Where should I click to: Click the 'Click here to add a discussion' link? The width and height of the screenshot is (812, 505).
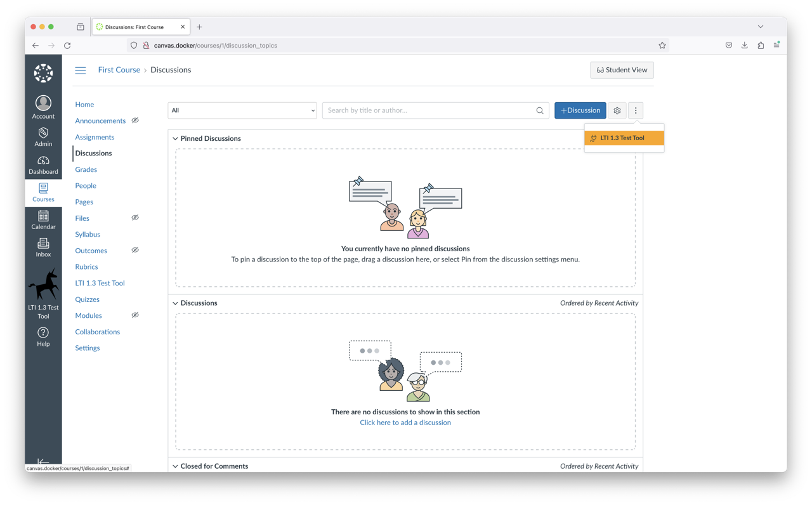click(405, 423)
